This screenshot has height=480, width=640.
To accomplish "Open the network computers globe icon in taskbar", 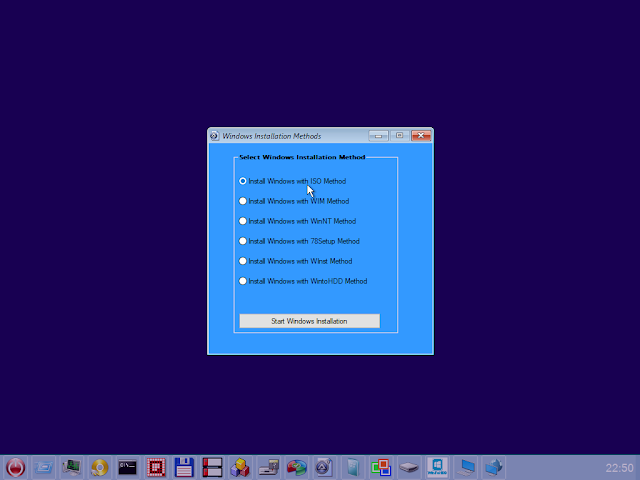I will [x=493, y=467].
